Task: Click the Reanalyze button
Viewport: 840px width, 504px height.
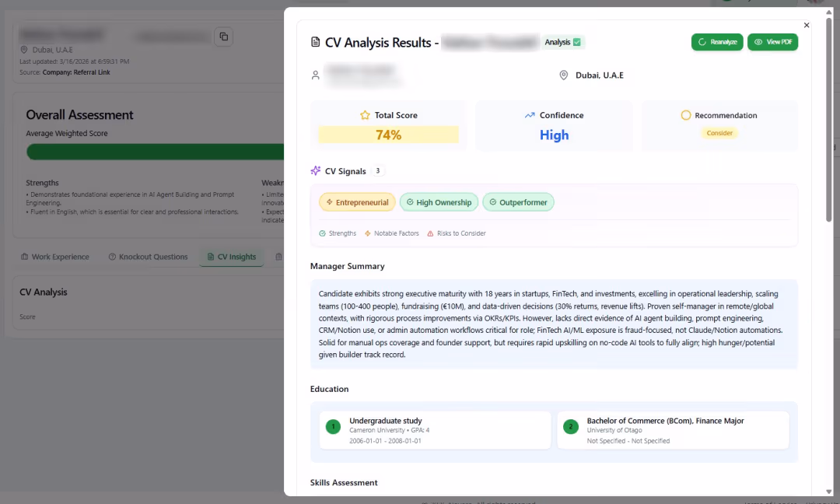Action: 716,42
